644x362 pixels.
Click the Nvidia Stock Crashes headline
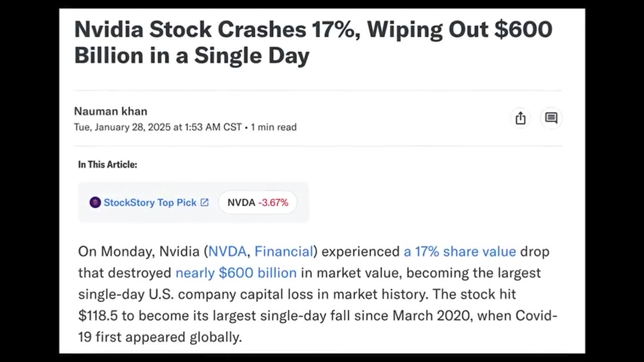313,42
